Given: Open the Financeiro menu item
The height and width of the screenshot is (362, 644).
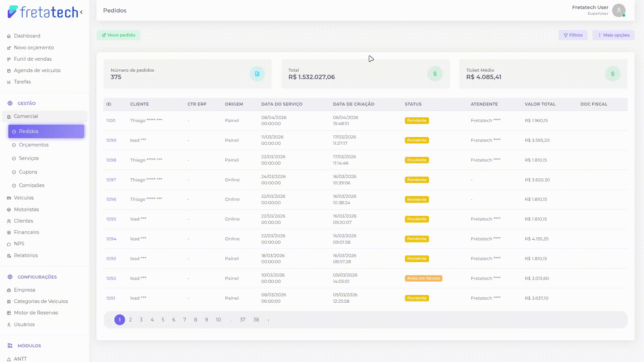Looking at the screenshot, I should pos(26,232).
